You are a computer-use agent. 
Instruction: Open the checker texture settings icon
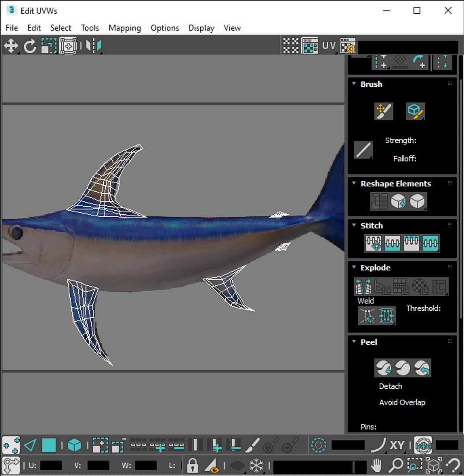[348, 46]
